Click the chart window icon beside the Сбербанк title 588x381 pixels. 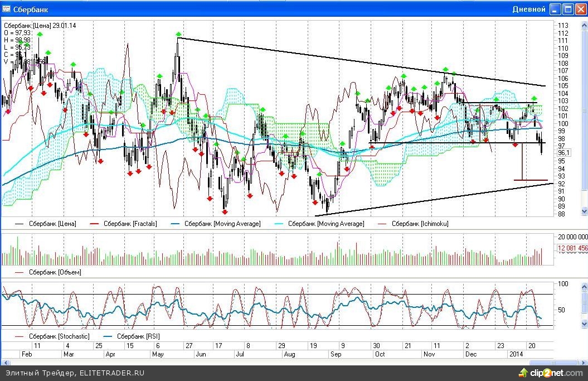click(x=7, y=9)
